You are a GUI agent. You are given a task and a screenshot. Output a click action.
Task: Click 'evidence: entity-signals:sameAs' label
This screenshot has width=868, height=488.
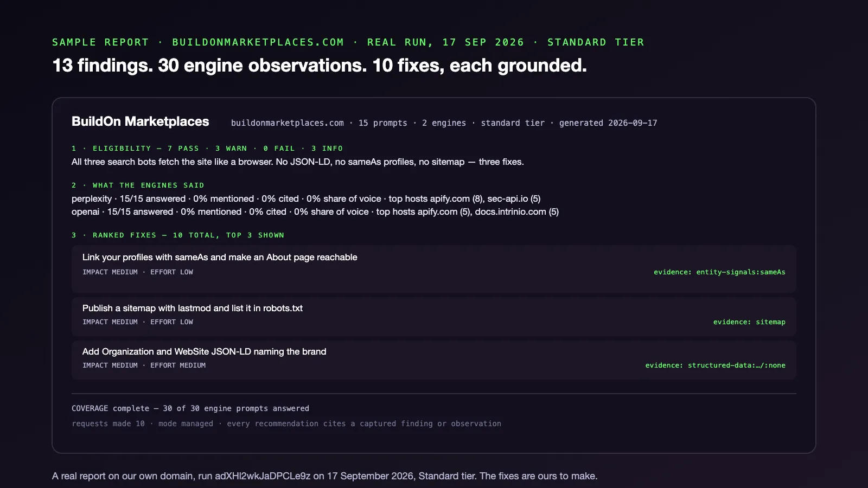coord(719,272)
